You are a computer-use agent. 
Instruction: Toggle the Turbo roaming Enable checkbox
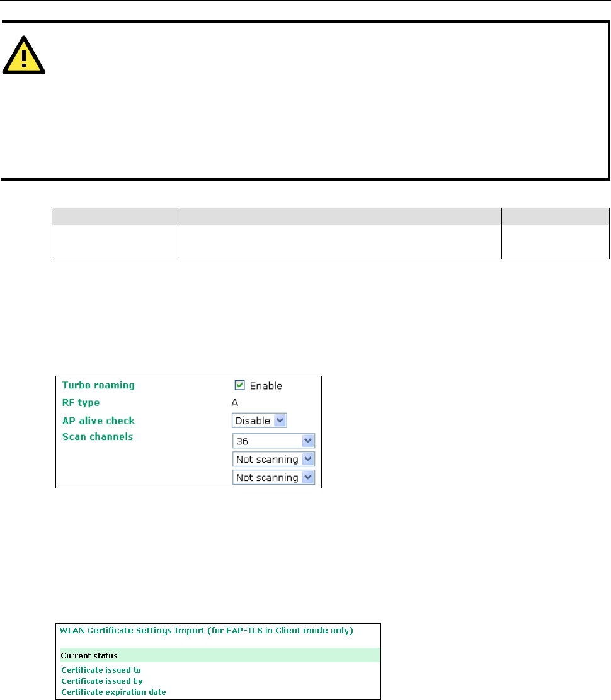point(240,385)
